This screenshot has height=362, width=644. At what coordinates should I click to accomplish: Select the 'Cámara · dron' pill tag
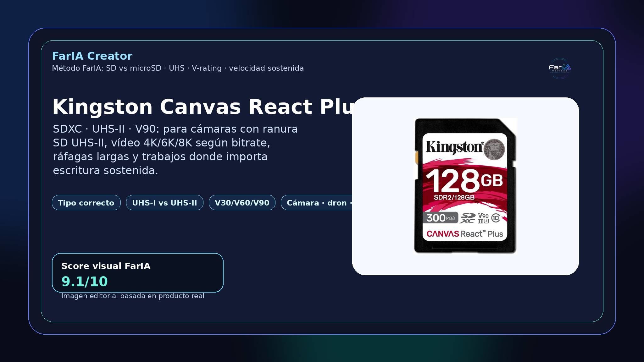(x=317, y=203)
